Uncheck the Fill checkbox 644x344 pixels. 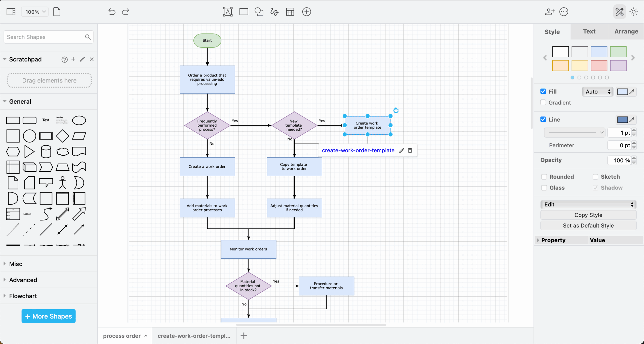click(x=543, y=91)
